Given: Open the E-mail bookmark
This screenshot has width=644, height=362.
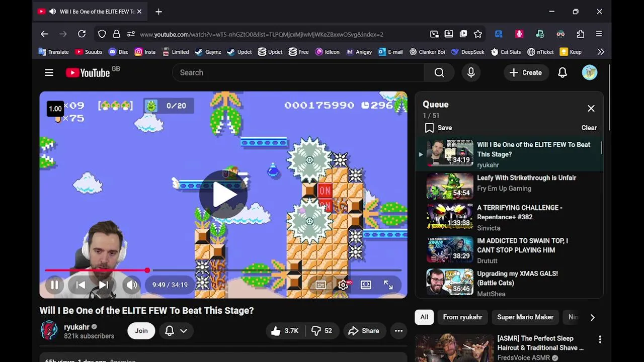Looking at the screenshot, I should (390, 52).
